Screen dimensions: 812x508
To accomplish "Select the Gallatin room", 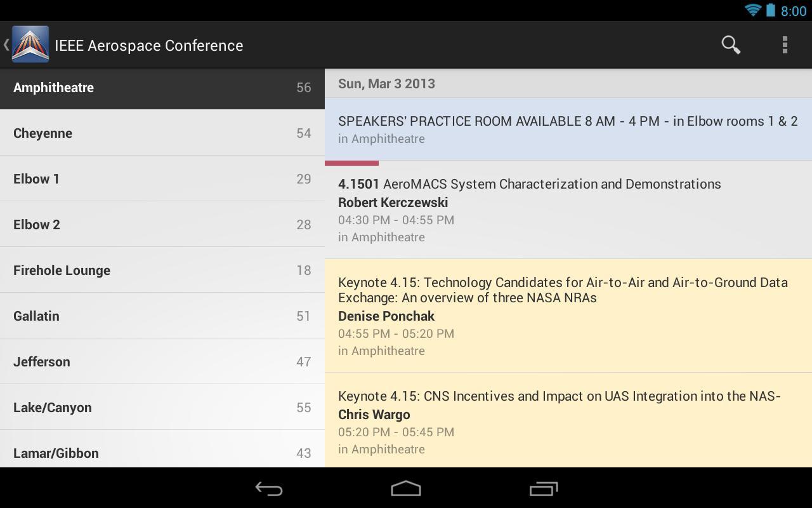I will [x=162, y=316].
